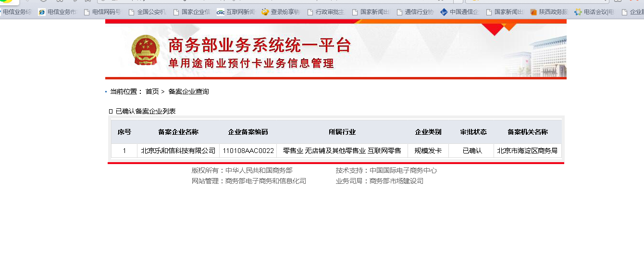Open the 电信网码号 bookmark
Viewport: 644px width, 268px height.
click(102, 12)
